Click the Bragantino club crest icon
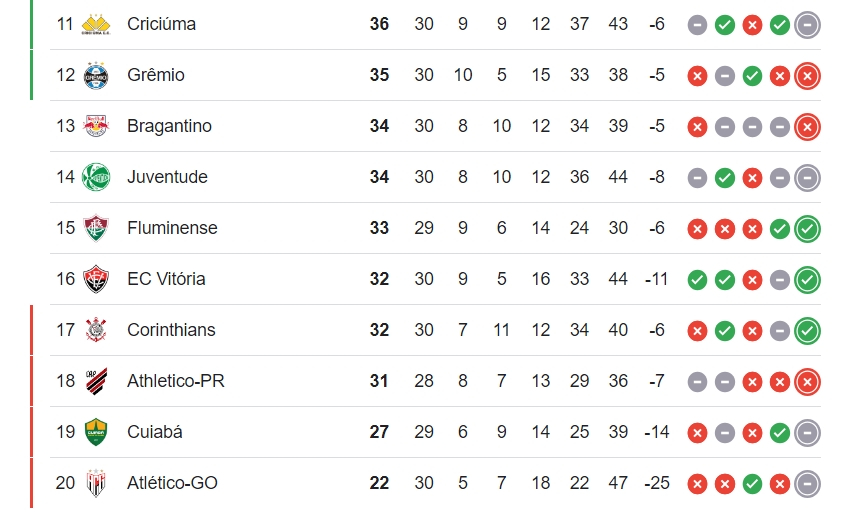 (96, 126)
